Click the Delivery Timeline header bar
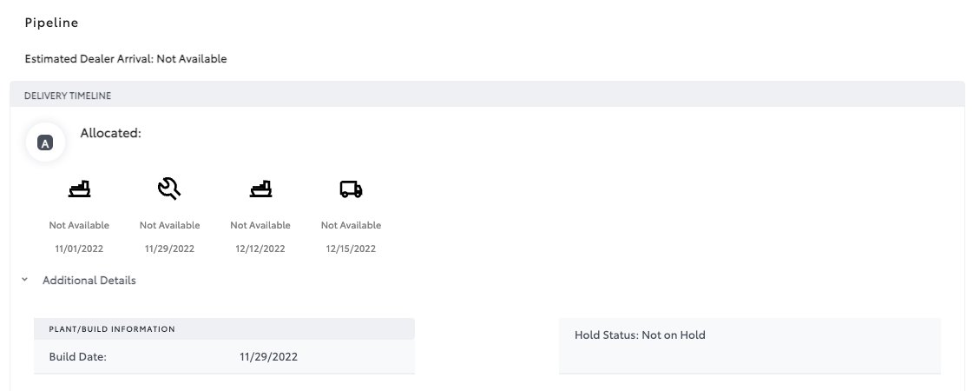This screenshot has width=980, height=391. click(x=488, y=95)
